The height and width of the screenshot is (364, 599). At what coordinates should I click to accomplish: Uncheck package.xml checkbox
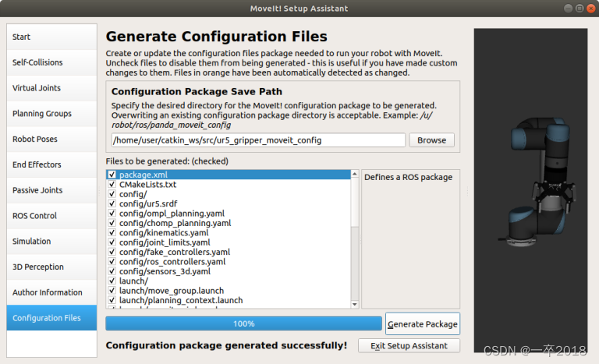[112, 175]
